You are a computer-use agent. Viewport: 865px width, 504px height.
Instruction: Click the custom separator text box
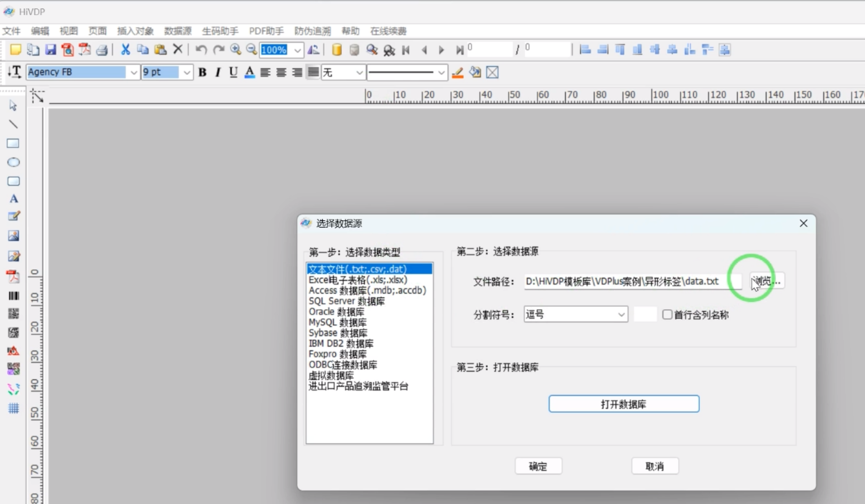[x=645, y=314]
